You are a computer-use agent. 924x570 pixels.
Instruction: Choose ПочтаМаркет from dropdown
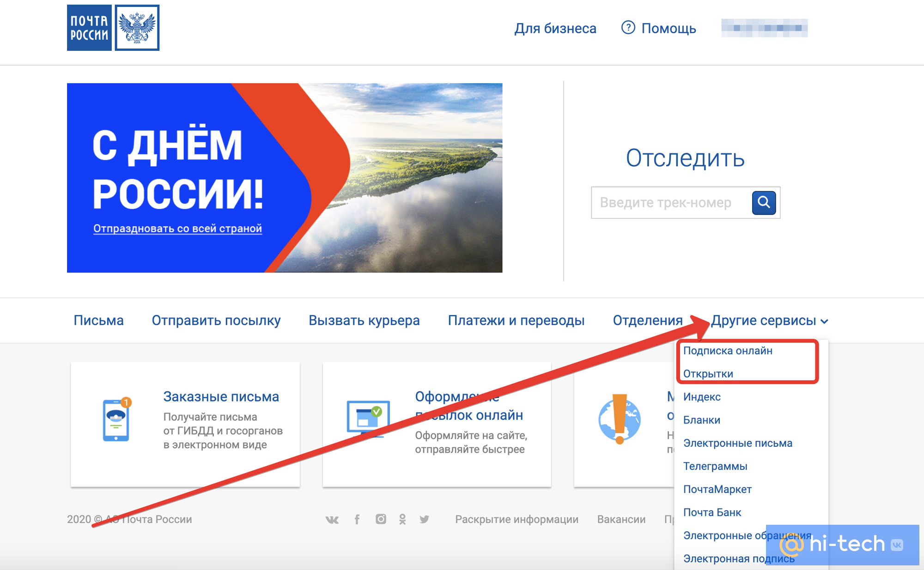click(x=717, y=489)
